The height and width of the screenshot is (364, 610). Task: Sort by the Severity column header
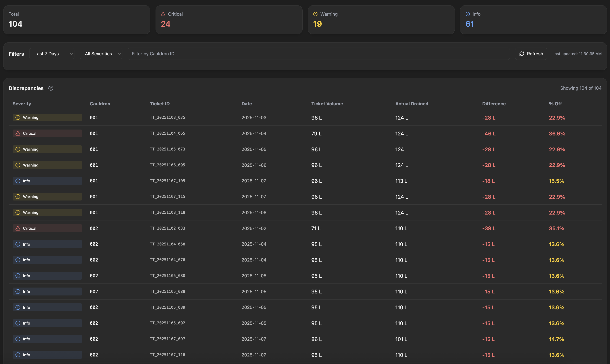point(22,104)
